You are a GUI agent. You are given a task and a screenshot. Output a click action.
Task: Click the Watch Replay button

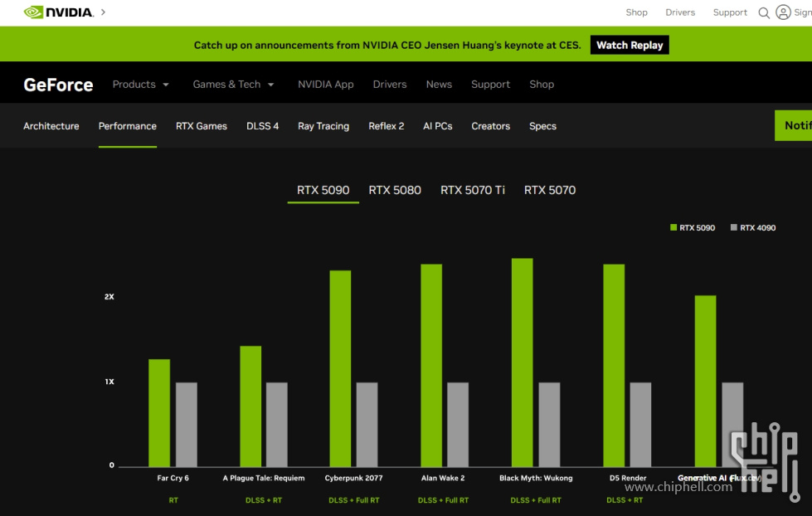click(630, 45)
